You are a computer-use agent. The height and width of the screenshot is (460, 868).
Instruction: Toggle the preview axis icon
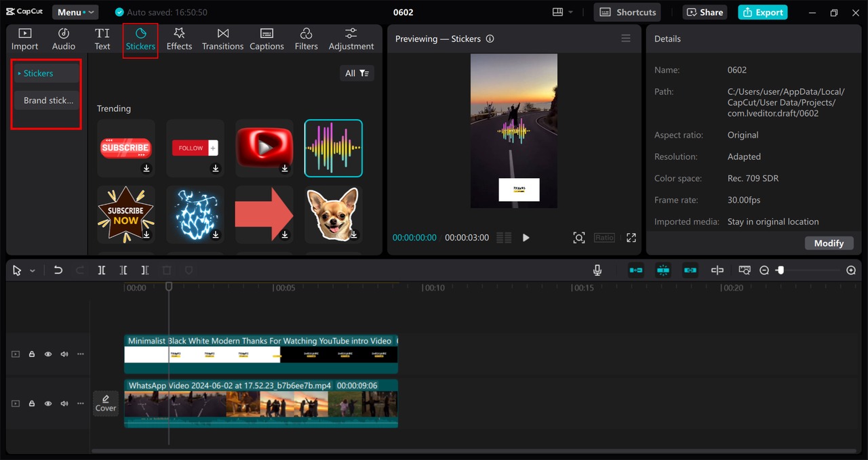pyautogui.click(x=717, y=270)
